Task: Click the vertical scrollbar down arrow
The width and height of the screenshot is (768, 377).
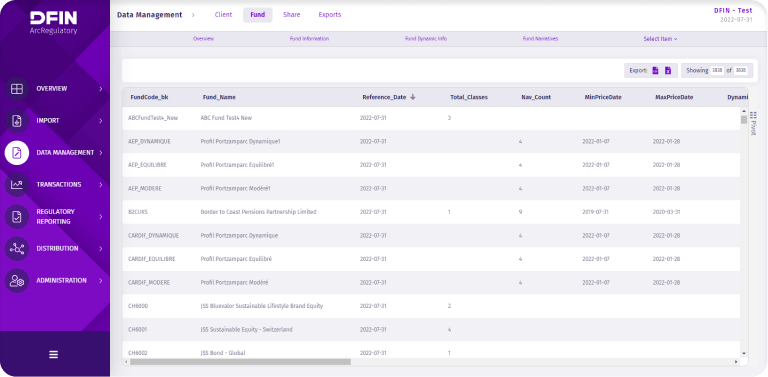Action: pyautogui.click(x=744, y=353)
